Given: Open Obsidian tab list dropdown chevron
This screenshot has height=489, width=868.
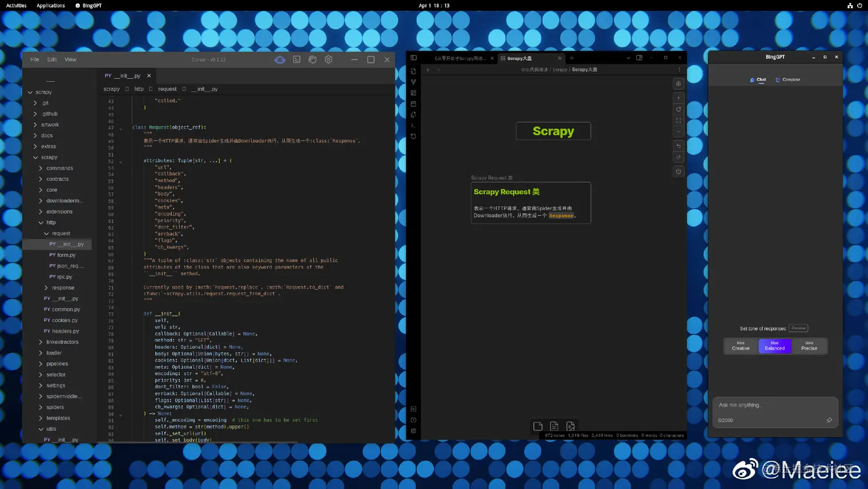Looking at the screenshot, I should point(628,57).
